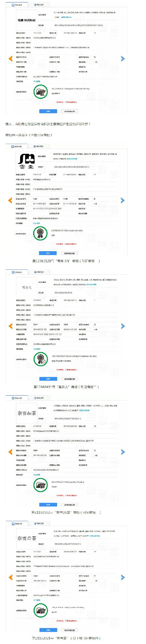Click the 奈雪の茶 trademark image
This screenshot has width=146, height=644.
click(27, 538)
